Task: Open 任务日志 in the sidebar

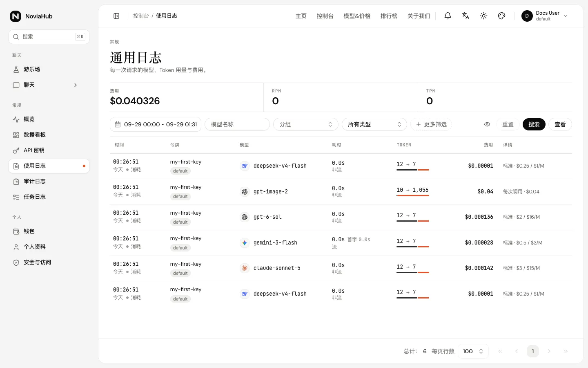Action: 49,197
